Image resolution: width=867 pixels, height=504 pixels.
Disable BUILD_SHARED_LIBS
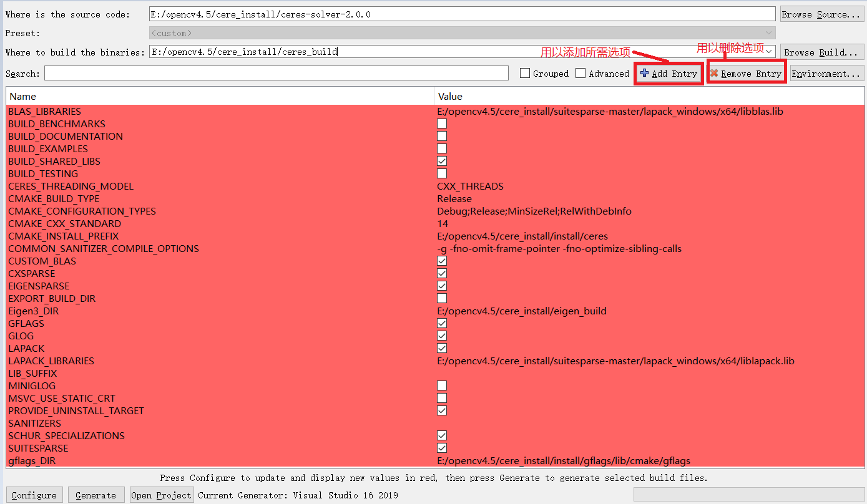click(x=441, y=161)
